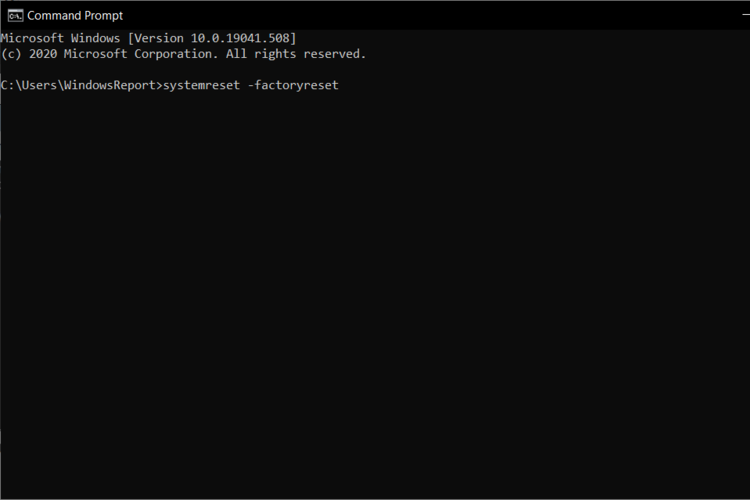Click the All rights reserved text

click(296, 54)
